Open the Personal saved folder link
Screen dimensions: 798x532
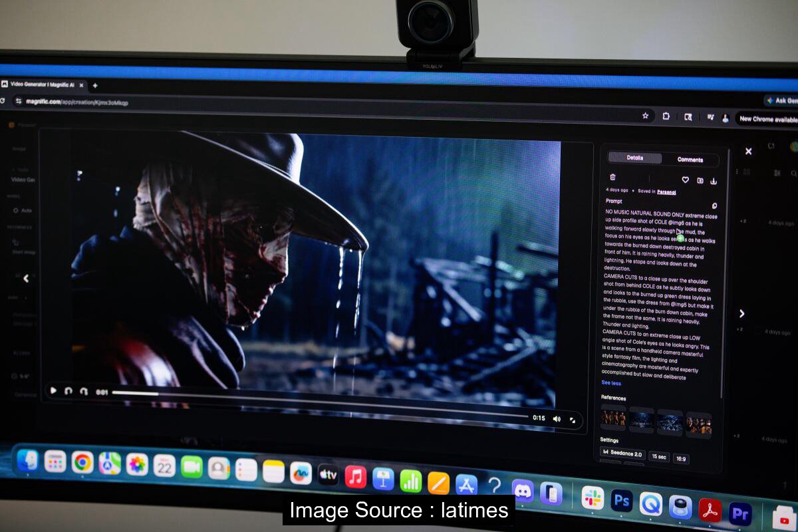(666, 192)
